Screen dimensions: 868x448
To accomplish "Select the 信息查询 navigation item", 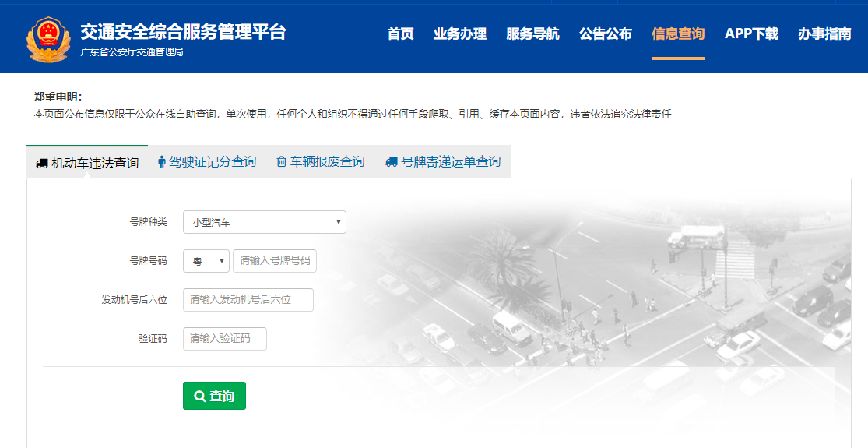I will (x=678, y=34).
